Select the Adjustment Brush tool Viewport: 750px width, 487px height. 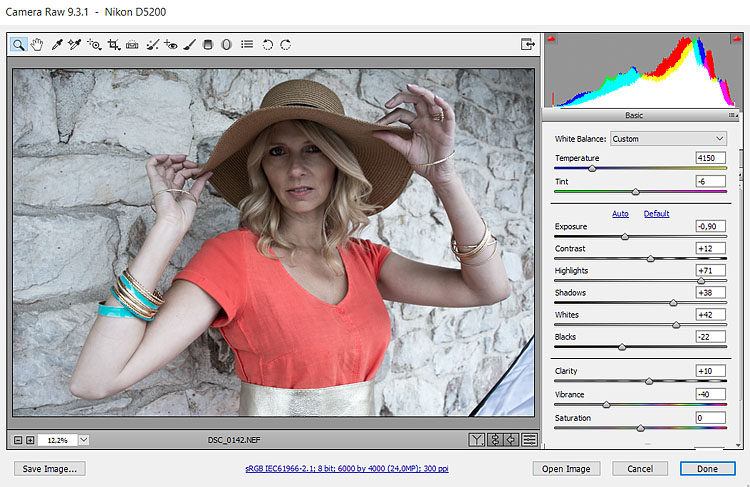(189, 44)
